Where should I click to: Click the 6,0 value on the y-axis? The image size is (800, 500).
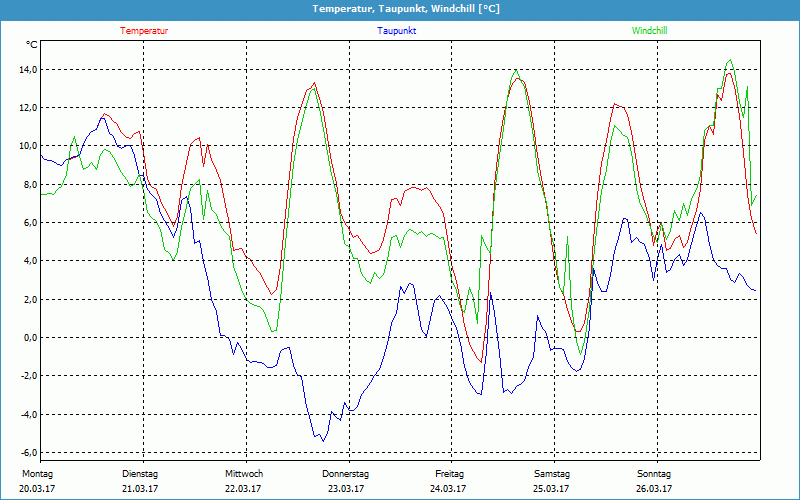point(30,222)
